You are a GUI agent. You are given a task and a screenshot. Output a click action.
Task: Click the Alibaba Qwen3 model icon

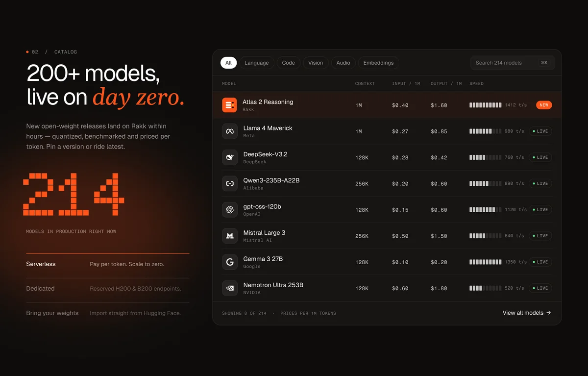click(x=230, y=183)
